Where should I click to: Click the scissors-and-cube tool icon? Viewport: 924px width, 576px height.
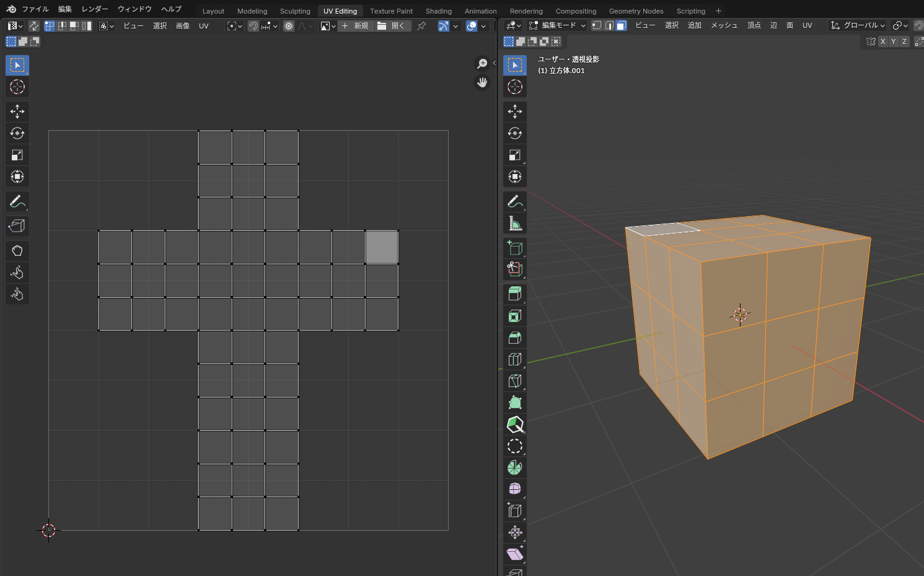pyautogui.click(x=515, y=269)
